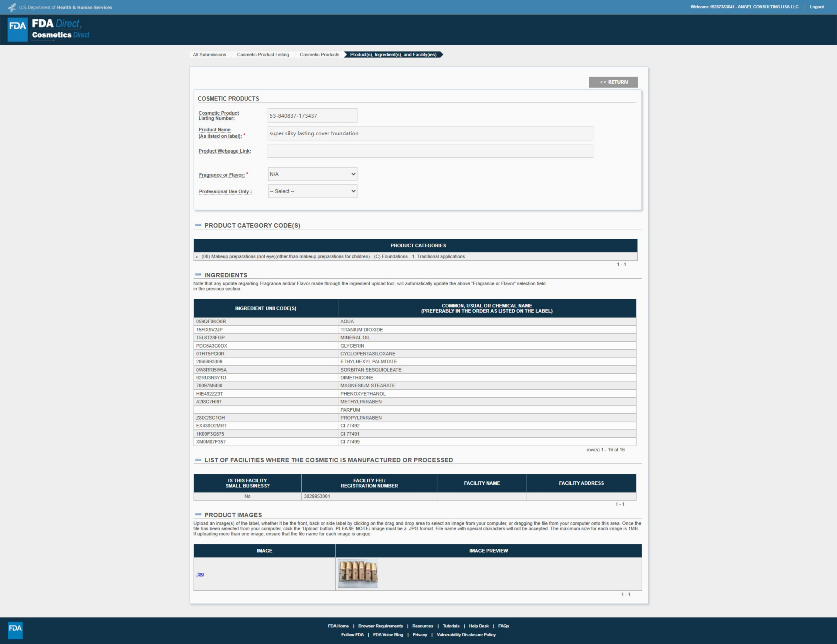
Task: Click the Logout link
Action: tap(816, 7)
